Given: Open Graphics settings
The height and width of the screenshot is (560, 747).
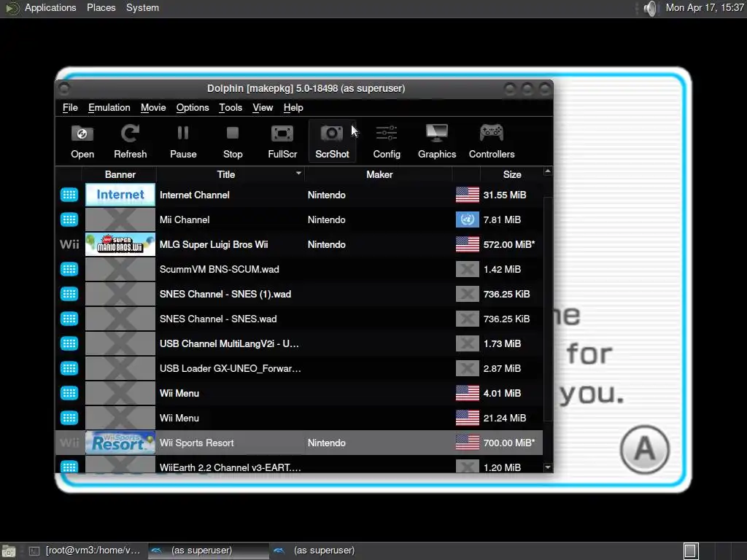Looking at the screenshot, I should 437,141.
